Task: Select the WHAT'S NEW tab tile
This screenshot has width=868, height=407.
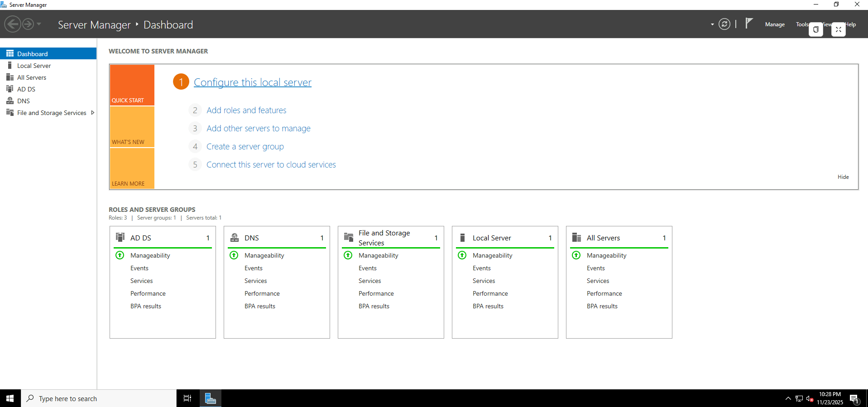Action: (x=132, y=127)
